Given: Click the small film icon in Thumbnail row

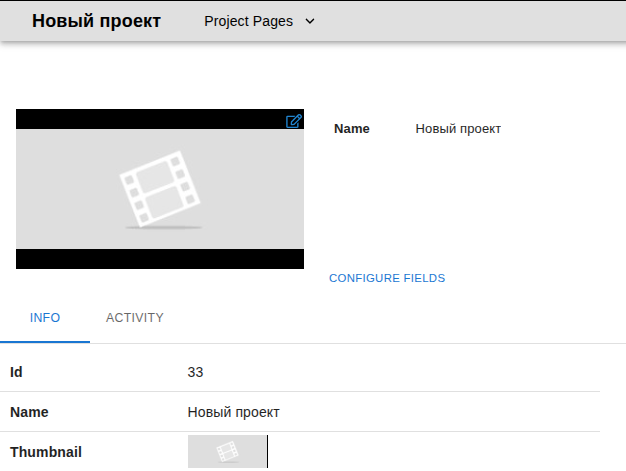Looking at the screenshot, I should pyautogui.click(x=227, y=452).
